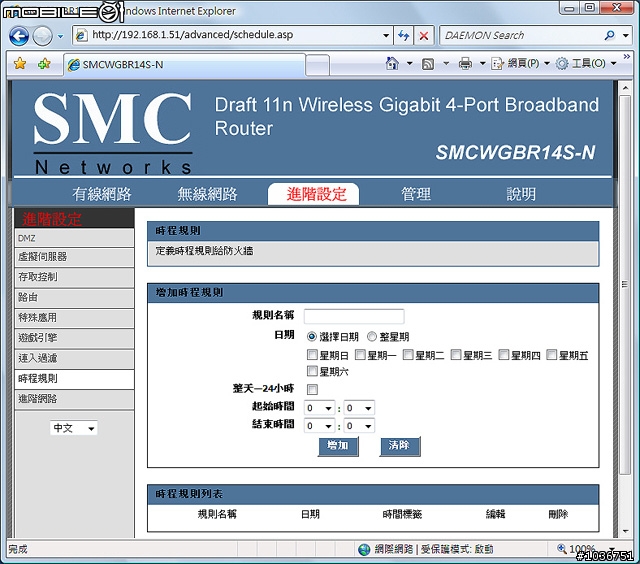The width and height of the screenshot is (640, 564).
Task: Click the Refresh icon beside address bar
Action: (x=403, y=36)
